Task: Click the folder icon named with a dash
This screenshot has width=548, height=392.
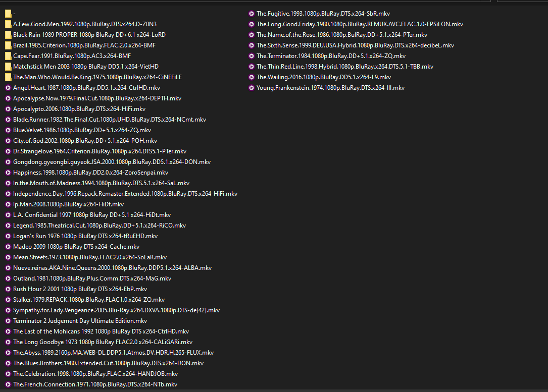Action: (8, 14)
